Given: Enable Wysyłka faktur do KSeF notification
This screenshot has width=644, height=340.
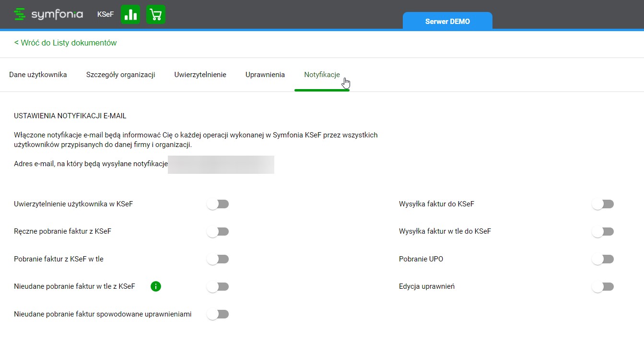Looking at the screenshot, I should pyautogui.click(x=603, y=204).
